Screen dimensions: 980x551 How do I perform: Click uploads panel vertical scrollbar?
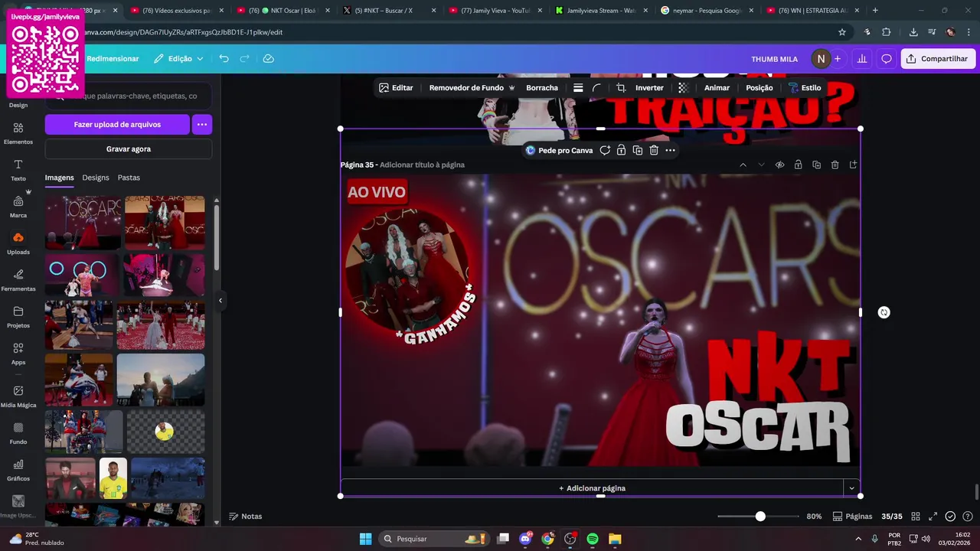tap(217, 237)
